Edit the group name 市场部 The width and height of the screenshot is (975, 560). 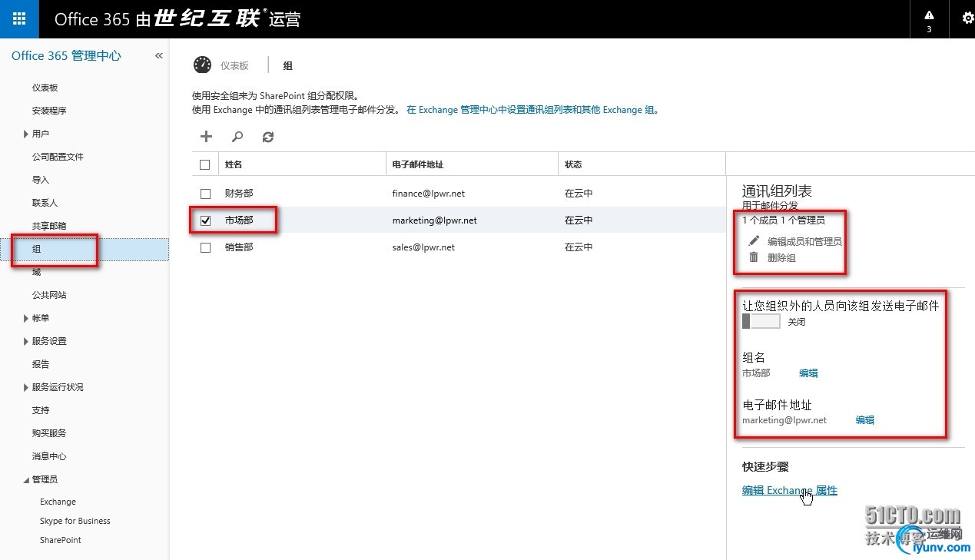pos(808,373)
